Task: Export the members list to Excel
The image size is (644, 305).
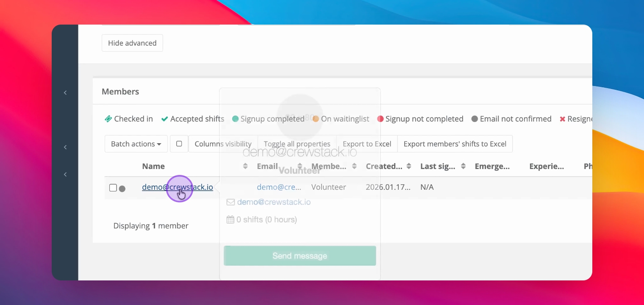Action: 367,144
